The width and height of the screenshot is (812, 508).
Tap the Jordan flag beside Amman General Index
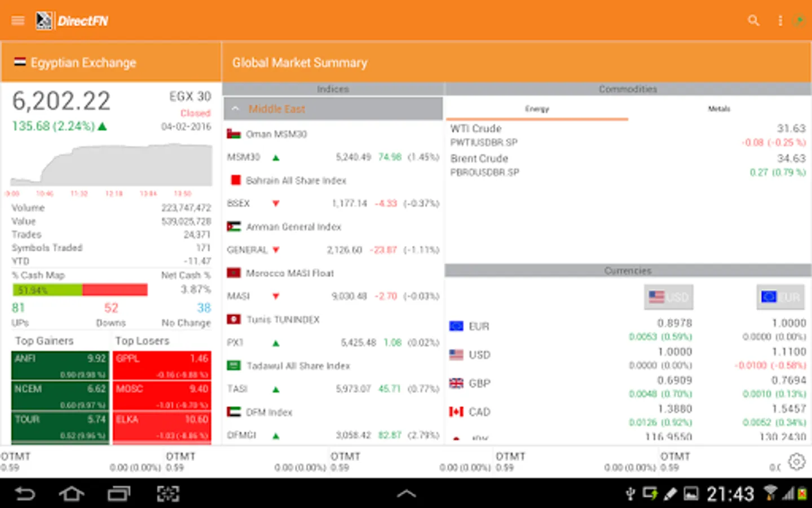[x=233, y=226]
